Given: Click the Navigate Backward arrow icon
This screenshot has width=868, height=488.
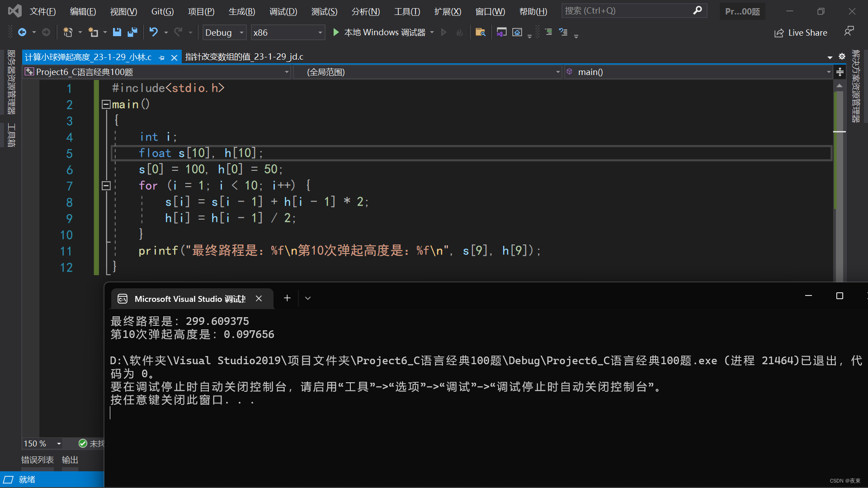Looking at the screenshot, I should coord(22,32).
